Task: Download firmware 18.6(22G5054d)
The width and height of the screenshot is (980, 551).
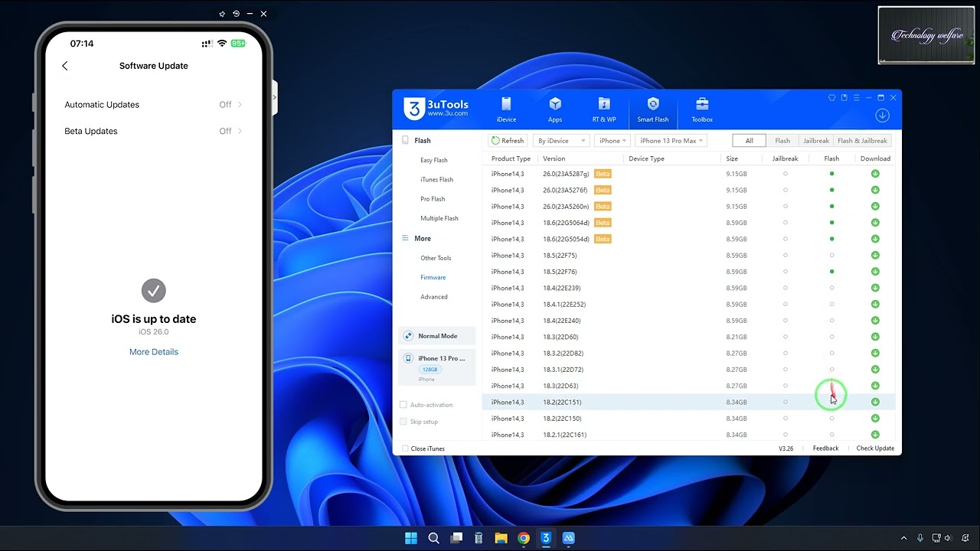Action: point(875,239)
